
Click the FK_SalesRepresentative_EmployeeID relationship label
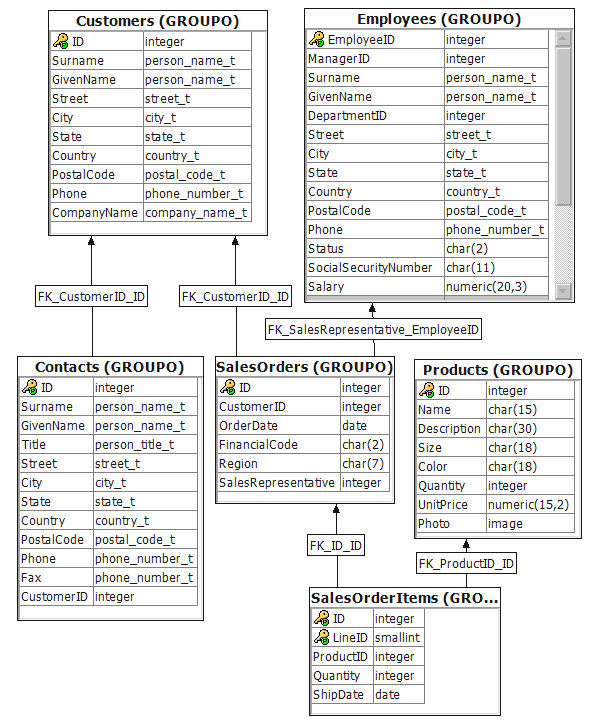[373, 330]
